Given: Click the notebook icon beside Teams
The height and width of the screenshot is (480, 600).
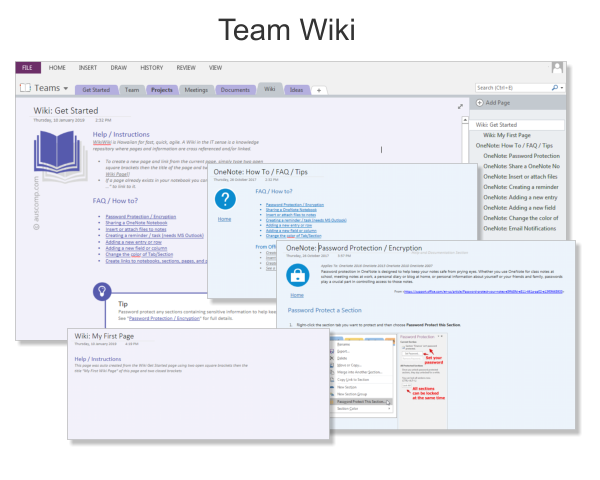Looking at the screenshot, I should coord(25,88).
